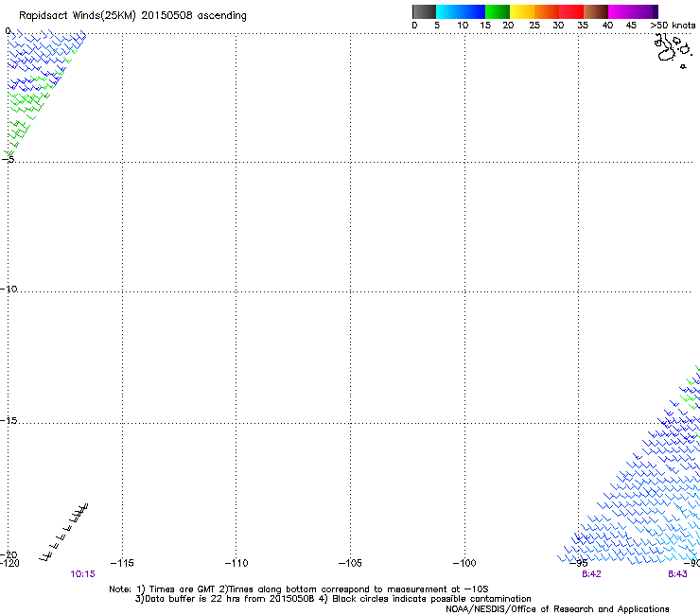Pick the dark purple 45-50 knots band
700x615 pixels.
pyautogui.click(x=645, y=11)
